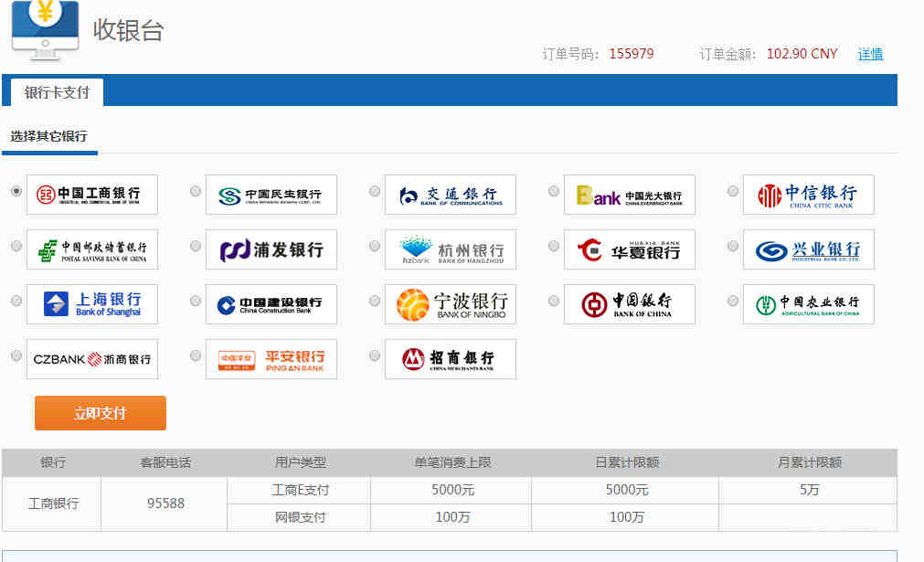The height and width of the screenshot is (562, 924).
Task: Pick the Agricultural Bank of China logo
Action: point(809,304)
